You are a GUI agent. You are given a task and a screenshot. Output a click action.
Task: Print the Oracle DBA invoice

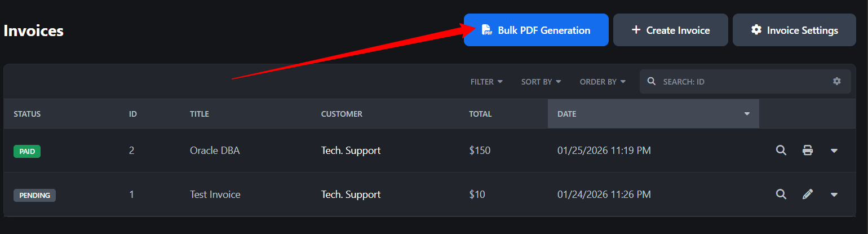tap(808, 151)
